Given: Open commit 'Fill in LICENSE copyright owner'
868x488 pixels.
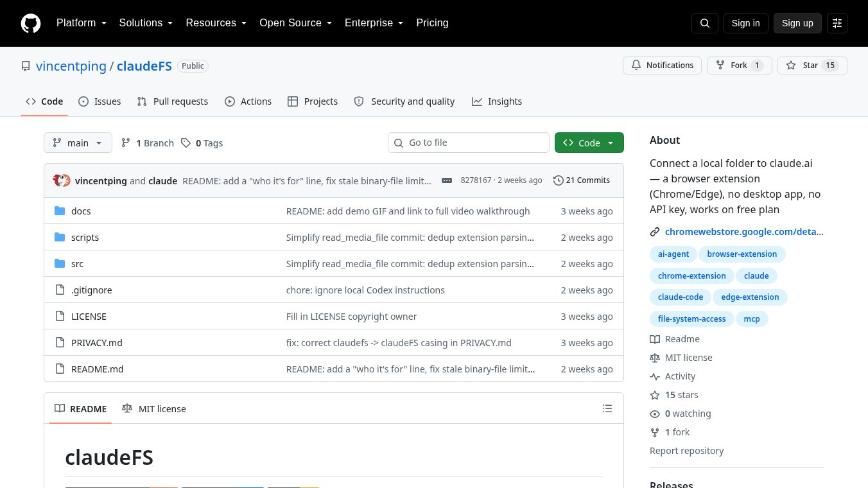Looking at the screenshot, I should [351, 317].
